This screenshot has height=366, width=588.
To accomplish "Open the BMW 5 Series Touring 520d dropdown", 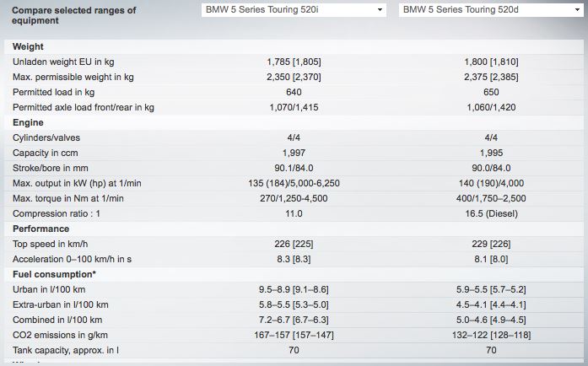I will click(x=491, y=10).
